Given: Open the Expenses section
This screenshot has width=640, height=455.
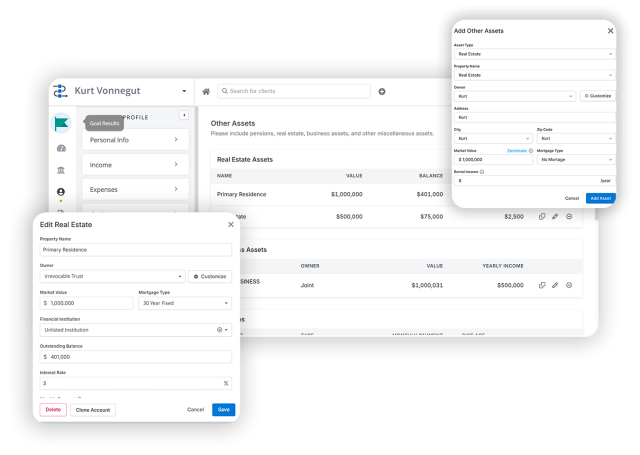Looking at the screenshot, I should 136,189.
